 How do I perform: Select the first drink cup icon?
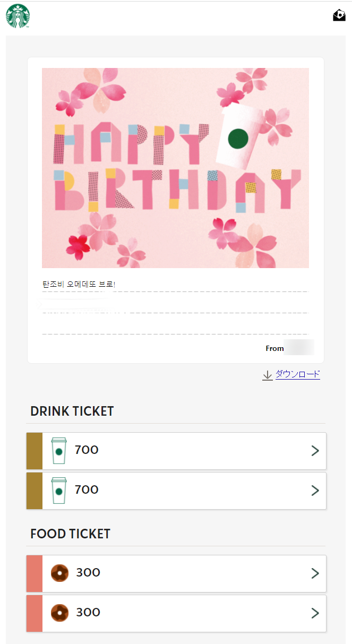coord(58,450)
